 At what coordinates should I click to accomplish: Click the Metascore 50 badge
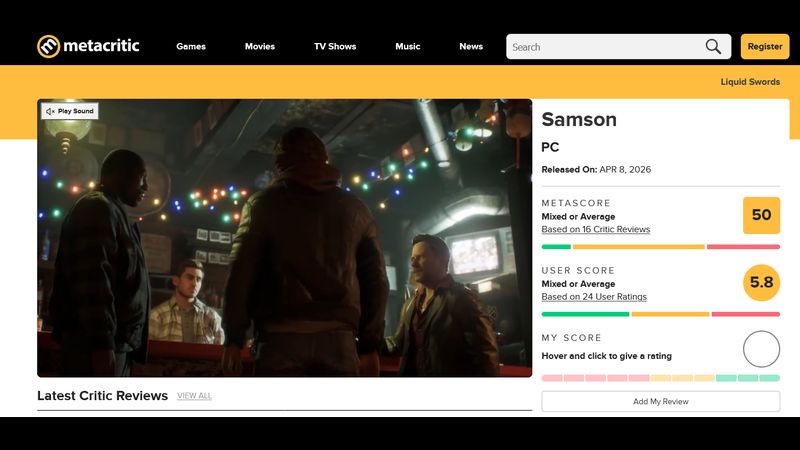761,215
